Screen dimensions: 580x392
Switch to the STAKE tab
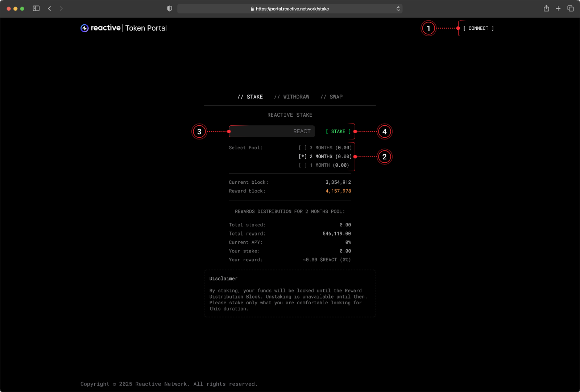coord(250,97)
